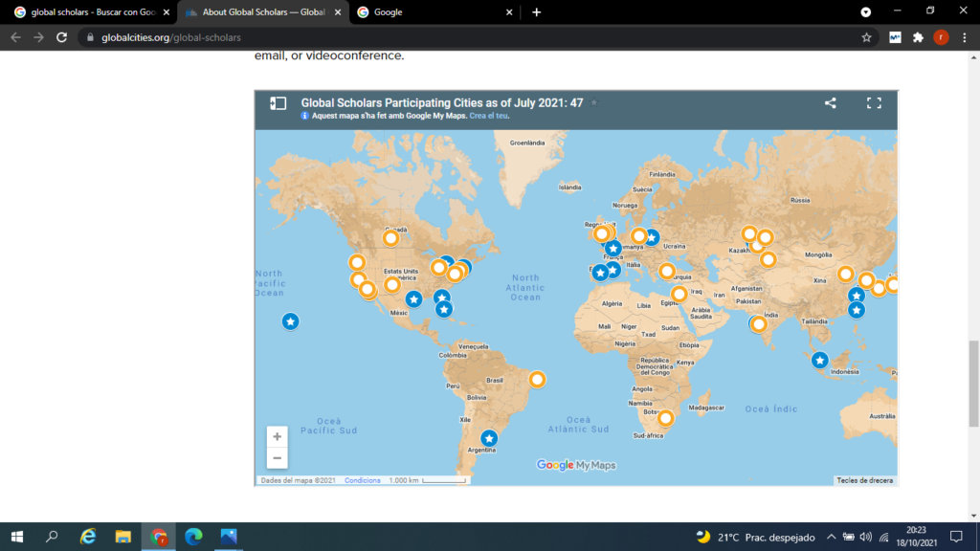Zoom in on the map

278,436
